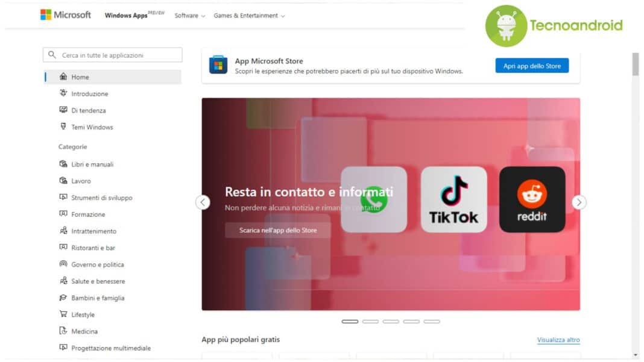Click the Visualizza altro link
This screenshot has height=362, width=644.
[x=558, y=340]
